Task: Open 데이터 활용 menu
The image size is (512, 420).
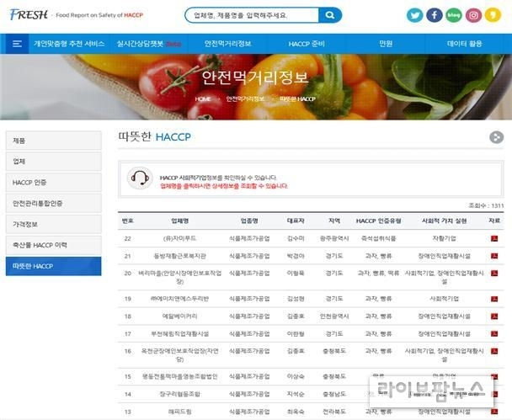Action: coord(464,44)
